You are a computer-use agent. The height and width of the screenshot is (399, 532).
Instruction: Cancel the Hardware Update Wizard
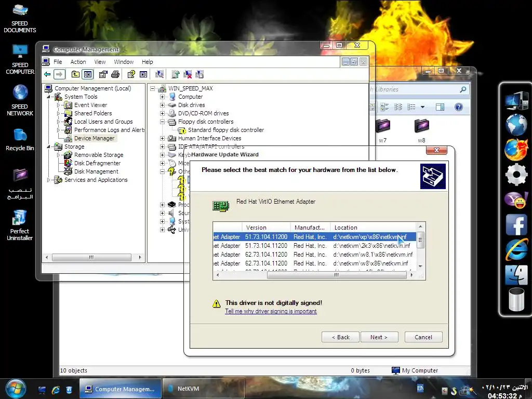pos(423,337)
